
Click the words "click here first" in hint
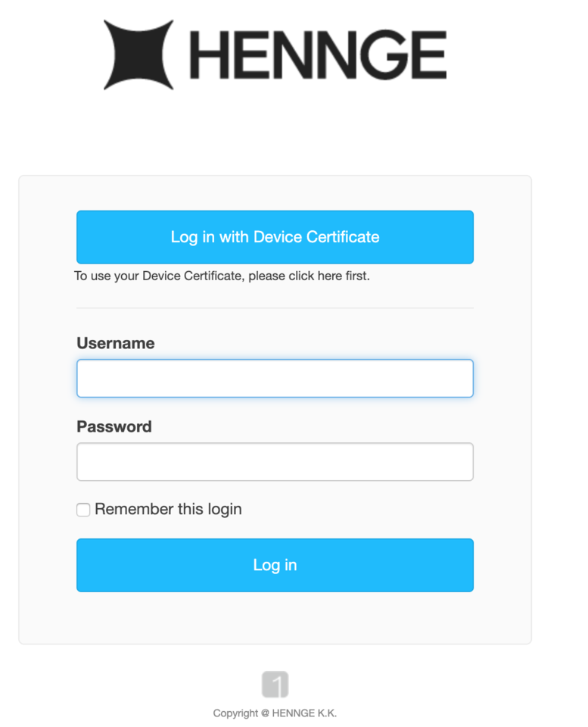[329, 276]
